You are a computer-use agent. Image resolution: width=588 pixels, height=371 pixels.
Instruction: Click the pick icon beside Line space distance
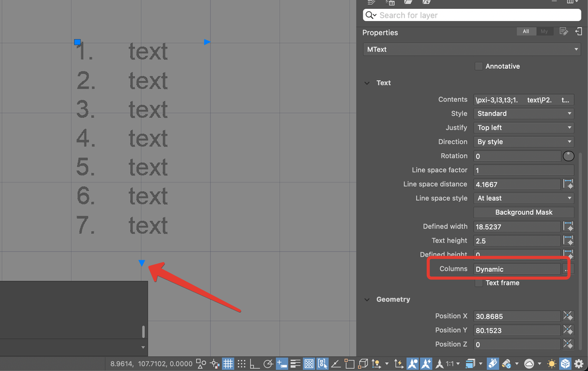(x=568, y=184)
